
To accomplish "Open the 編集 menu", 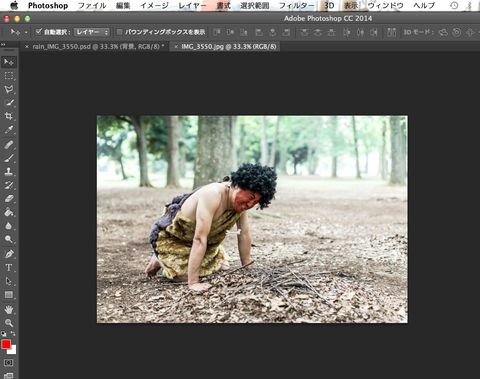I will (x=123, y=6).
